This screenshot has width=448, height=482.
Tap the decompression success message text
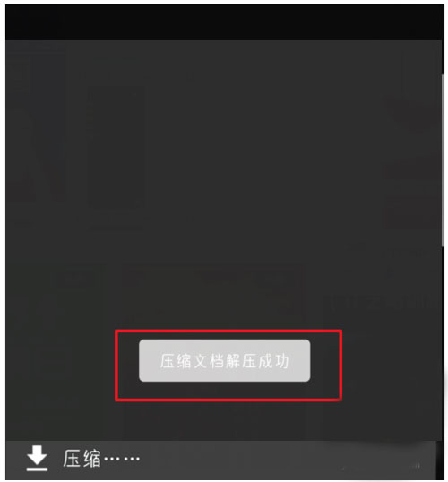225,361
